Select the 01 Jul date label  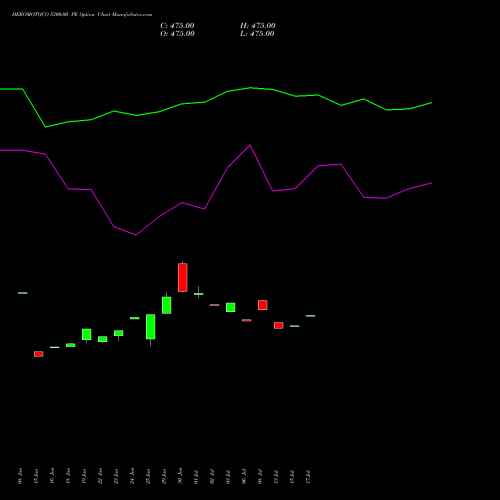pyautogui.click(x=196, y=477)
